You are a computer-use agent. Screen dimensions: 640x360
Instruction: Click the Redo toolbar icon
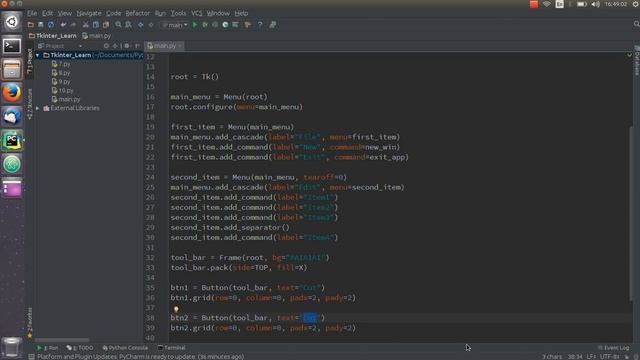pos(73,25)
